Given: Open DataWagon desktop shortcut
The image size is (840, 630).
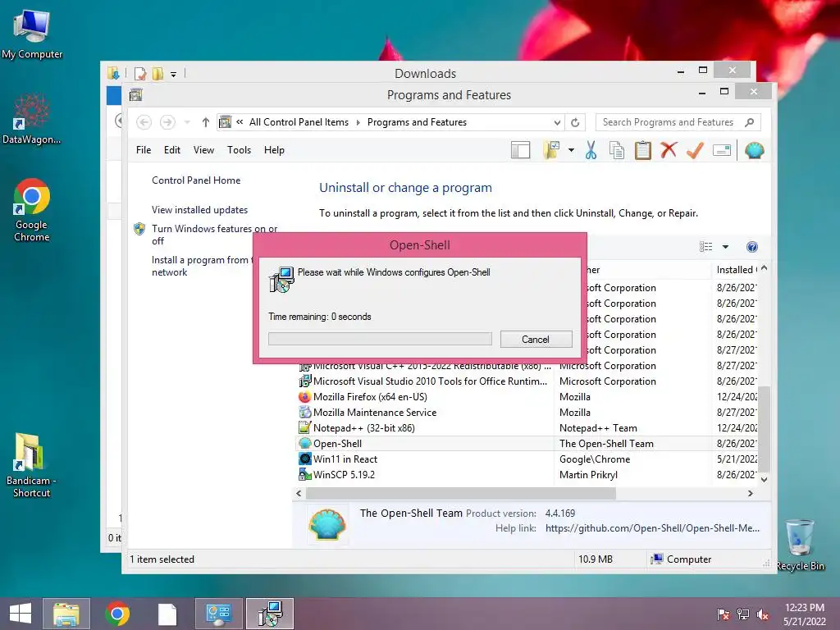Looking at the screenshot, I should 32,119.
